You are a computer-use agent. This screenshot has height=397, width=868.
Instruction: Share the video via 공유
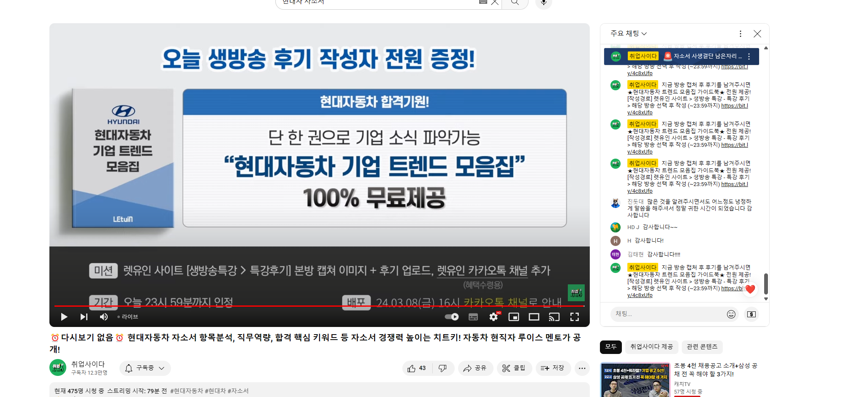pyautogui.click(x=475, y=368)
